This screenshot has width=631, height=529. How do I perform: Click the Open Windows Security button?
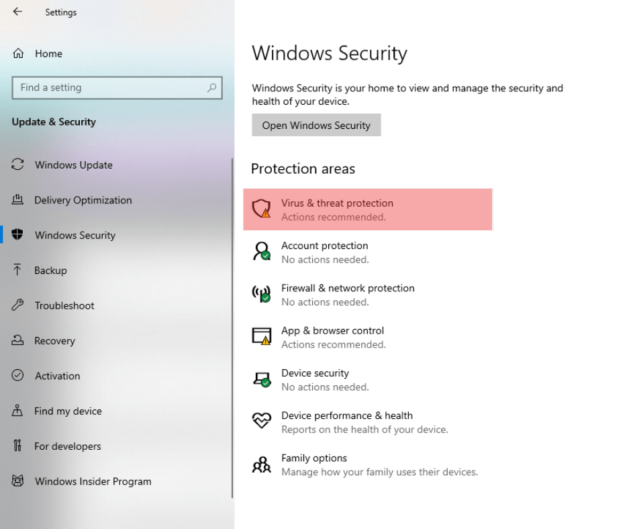(316, 125)
